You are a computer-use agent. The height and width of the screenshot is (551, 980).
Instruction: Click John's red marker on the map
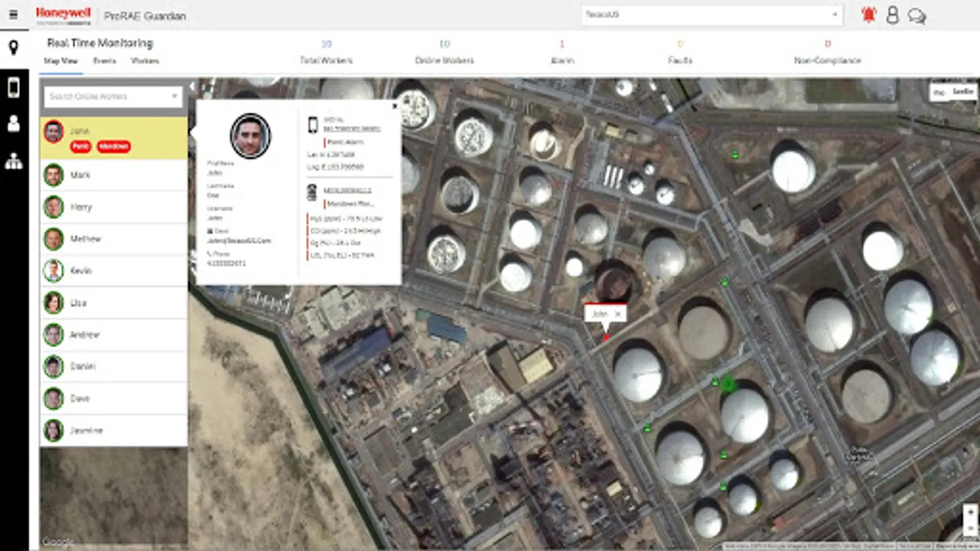pos(606,337)
